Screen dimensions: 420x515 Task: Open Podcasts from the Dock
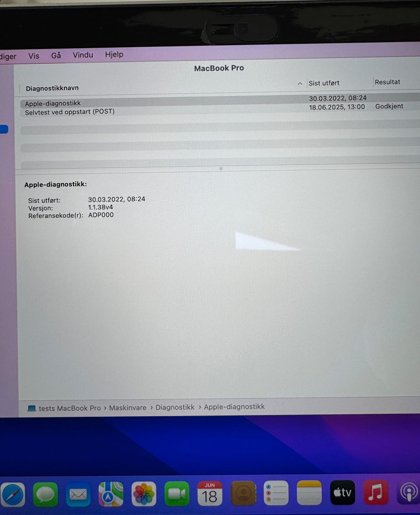(409, 492)
